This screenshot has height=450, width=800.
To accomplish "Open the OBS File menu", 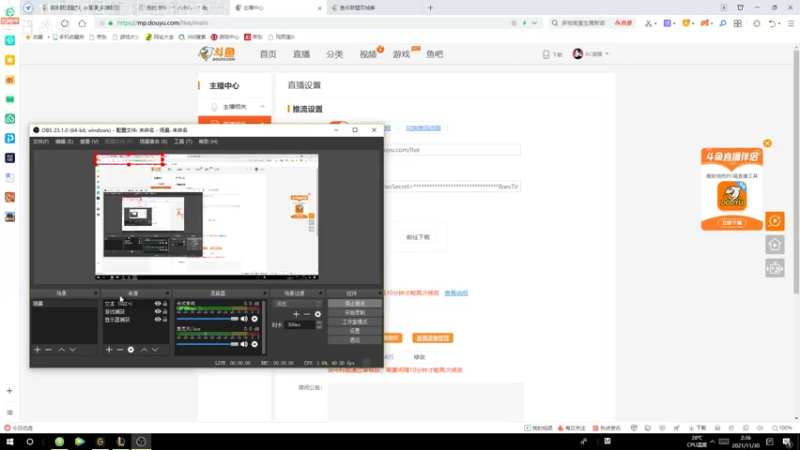I will [41, 141].
